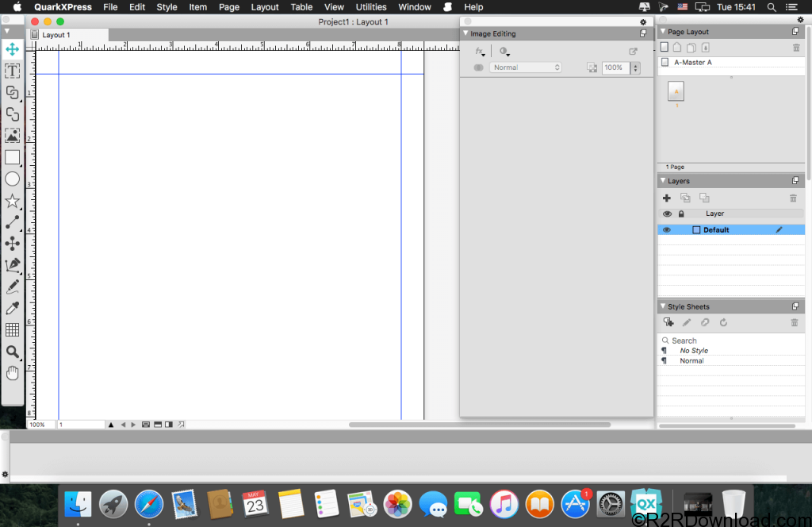Collapse the Layers panel

pyautogui.click(x=663, y=180)
